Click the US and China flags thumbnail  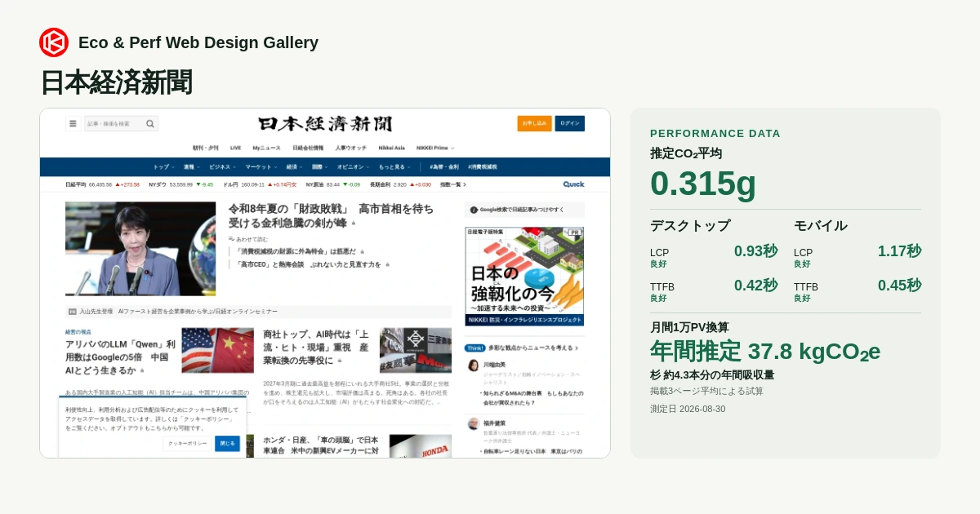[x=218, y=351]
